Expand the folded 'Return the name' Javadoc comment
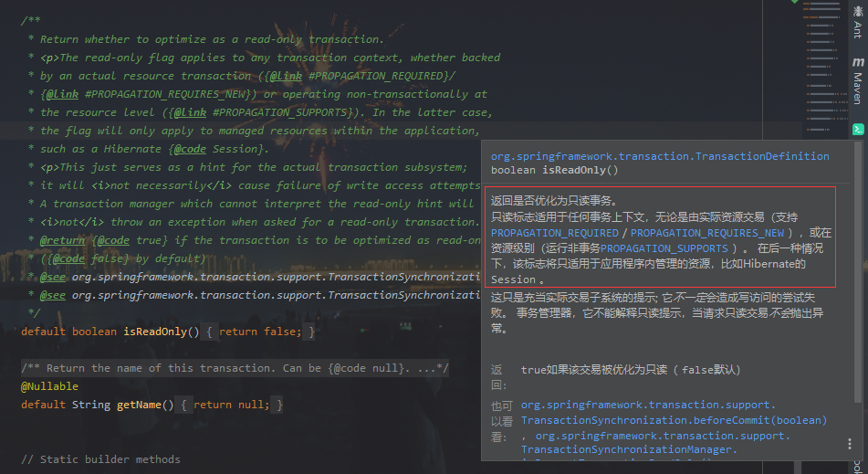The height and width of the screenshot is (474, 868). (x=235, y=368)
